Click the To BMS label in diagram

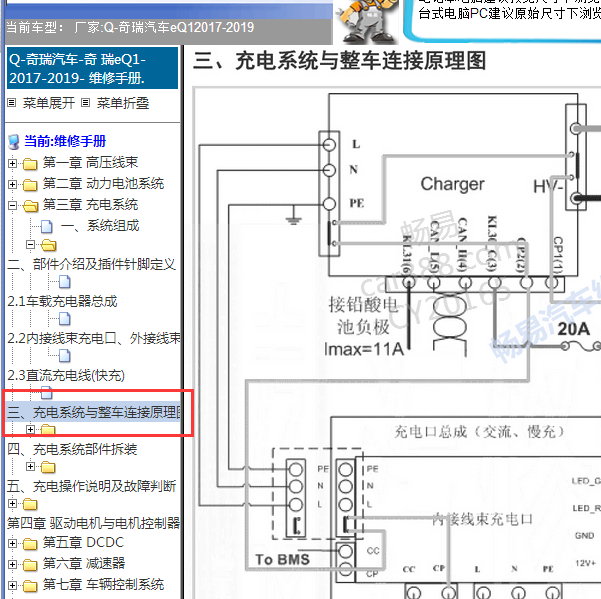[282, 560]
